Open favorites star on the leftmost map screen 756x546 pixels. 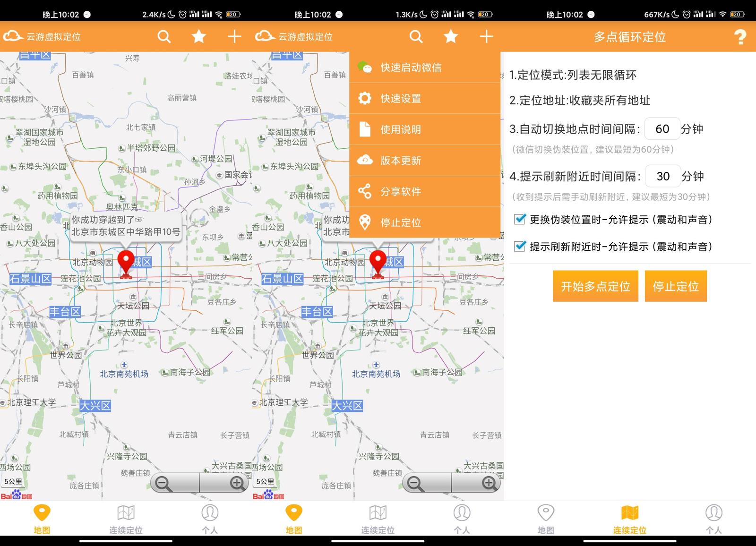pyautogui.click(x=199, y=37)
